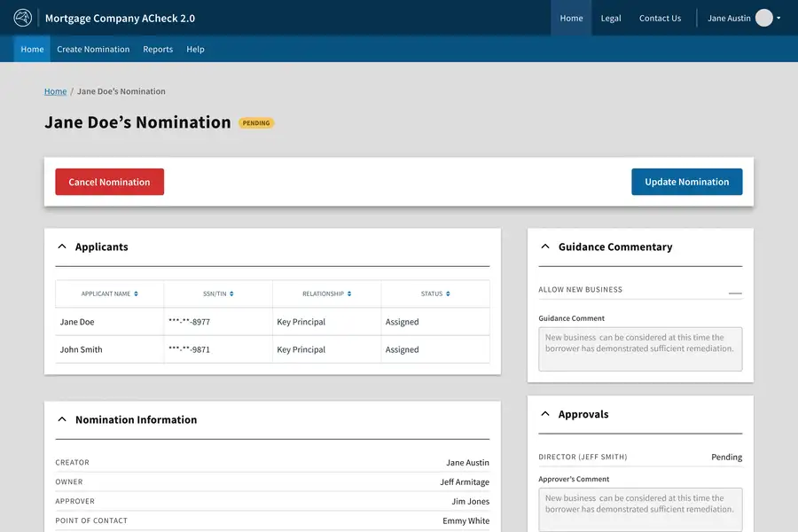Screen dimensions: 798x532
Task: Open the Help tab
Action: pos(195,49)
